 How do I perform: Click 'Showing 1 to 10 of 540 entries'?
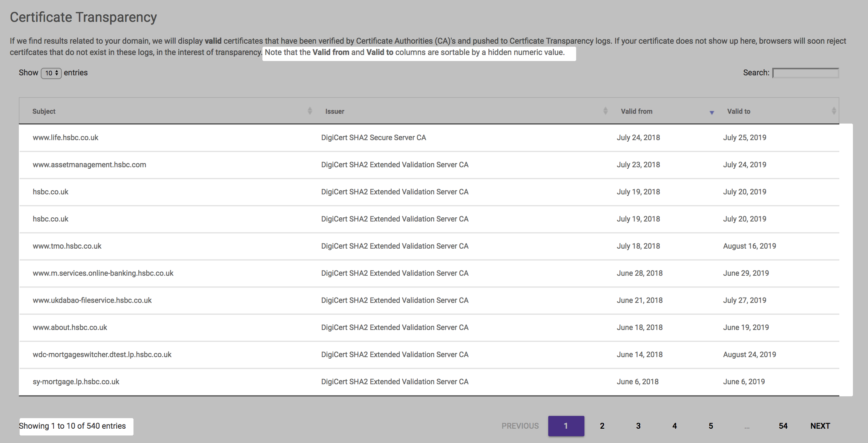coord(72,426)
